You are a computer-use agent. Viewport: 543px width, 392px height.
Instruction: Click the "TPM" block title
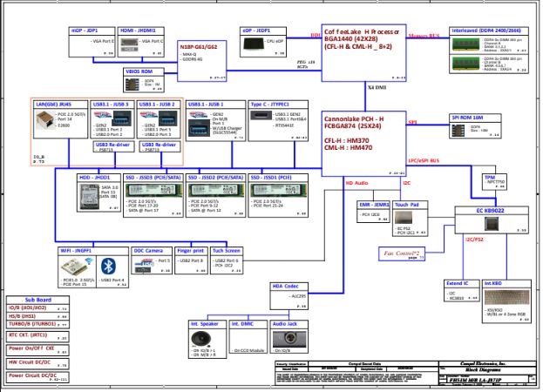click(x=490, y=177)
